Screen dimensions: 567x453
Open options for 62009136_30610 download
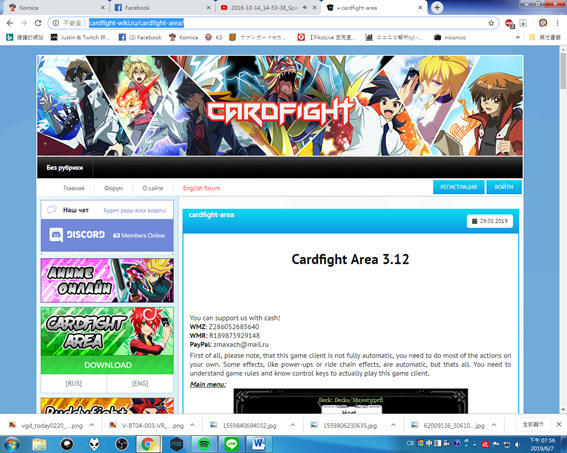point(494,425)
